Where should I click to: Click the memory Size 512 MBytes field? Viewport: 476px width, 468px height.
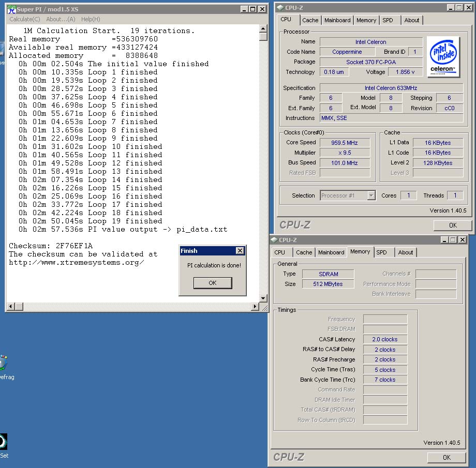[328, 284]
